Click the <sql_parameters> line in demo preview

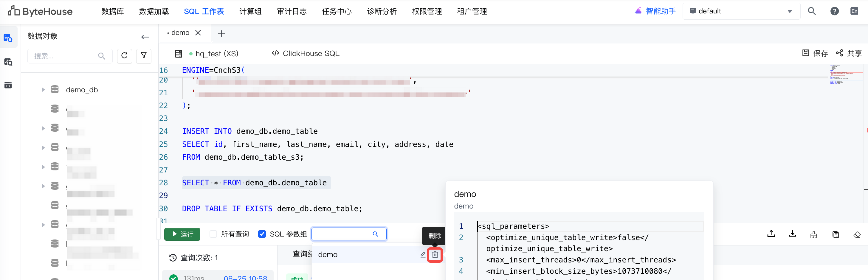(x=513, y=226)
